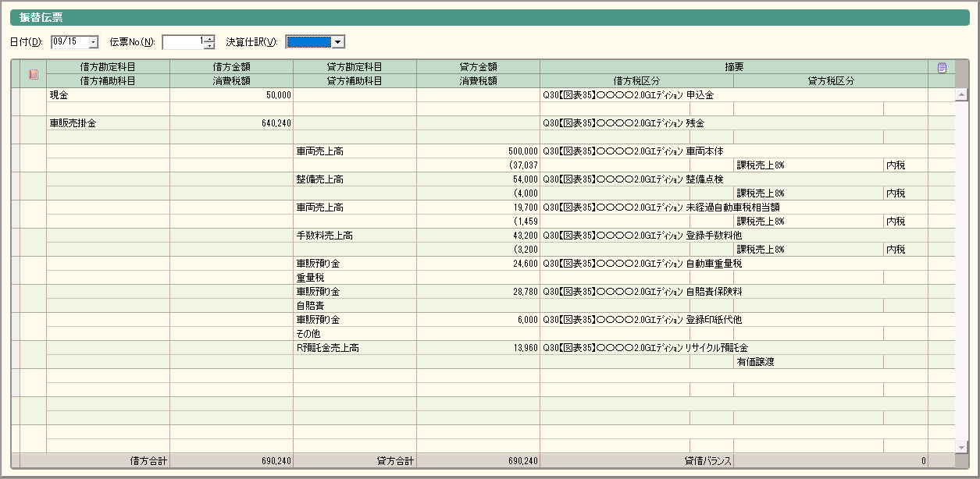980x479 pixels.
Task: Click the 自賠責 sub-account cell
Action: point(355,306)
